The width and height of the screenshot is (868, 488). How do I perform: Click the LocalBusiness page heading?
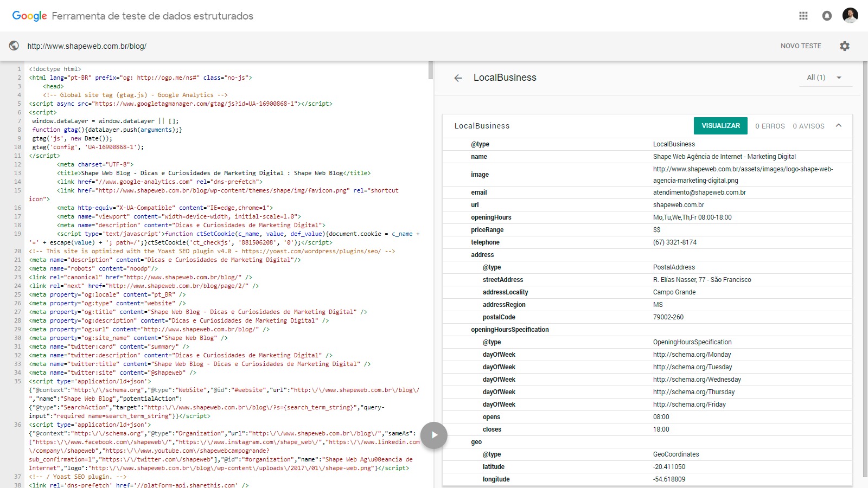tap(505, 78)
